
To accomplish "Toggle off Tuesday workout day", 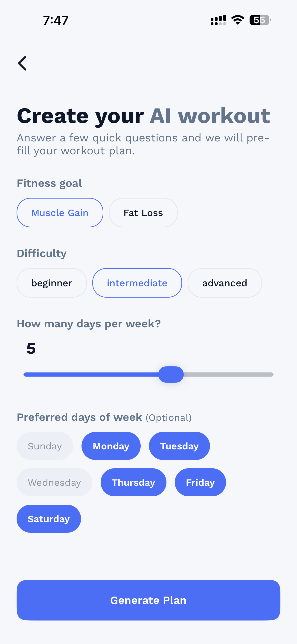I will (x=179, y=446).
